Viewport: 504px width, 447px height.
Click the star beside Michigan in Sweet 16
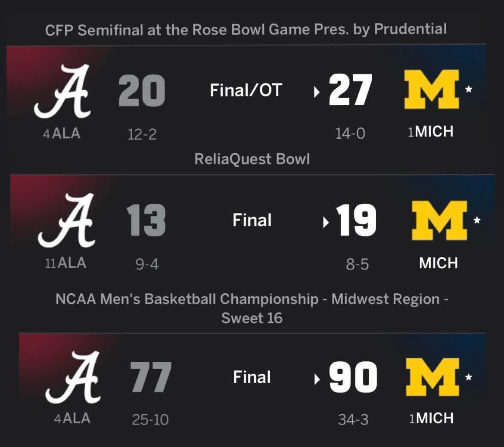point(469,377)
